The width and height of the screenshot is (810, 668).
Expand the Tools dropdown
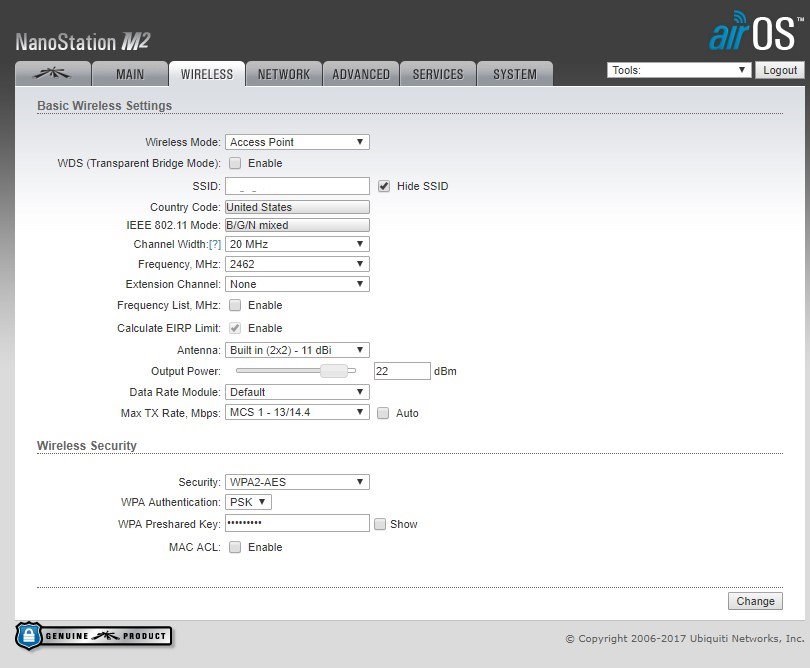pyautogui.click(x=679, y=70)
